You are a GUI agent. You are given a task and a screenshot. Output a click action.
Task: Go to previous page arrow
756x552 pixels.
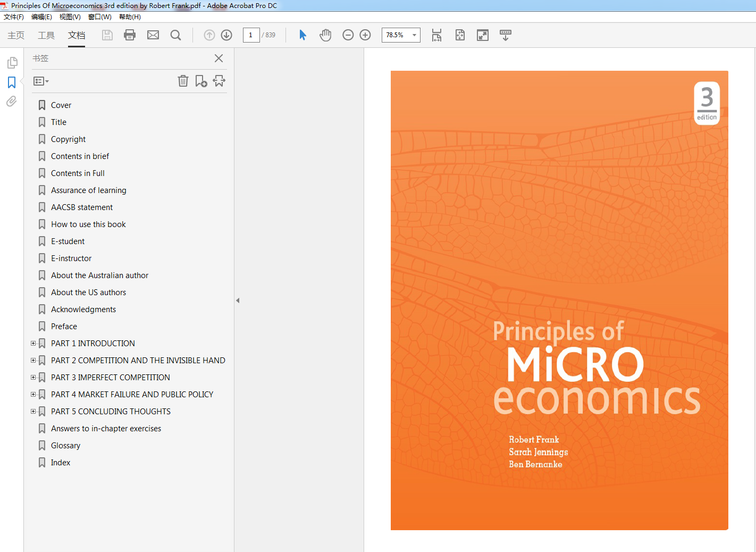pyautogui.click(x=209, y=35)
